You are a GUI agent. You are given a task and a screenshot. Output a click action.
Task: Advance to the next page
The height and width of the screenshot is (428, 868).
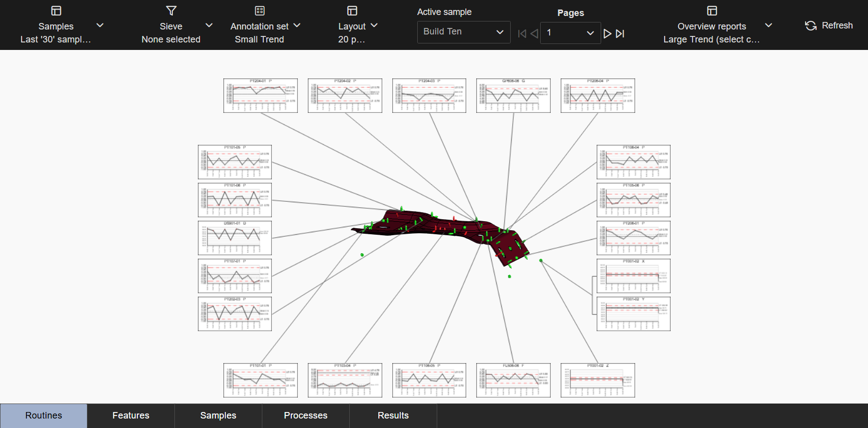(x=607, y=33)
